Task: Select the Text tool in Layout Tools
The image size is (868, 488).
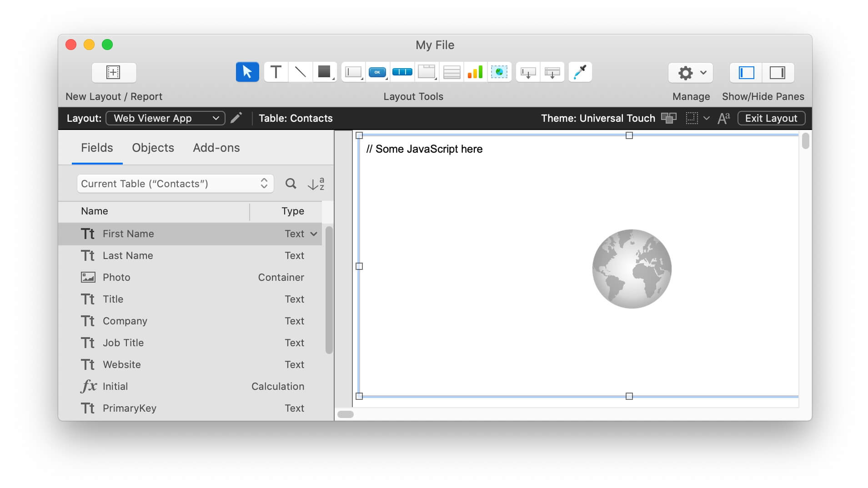Action: click(x=276, y=71)
